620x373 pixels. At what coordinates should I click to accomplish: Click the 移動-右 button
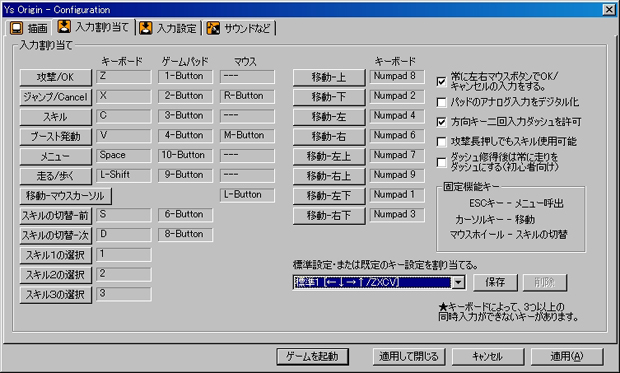[329, 137]
